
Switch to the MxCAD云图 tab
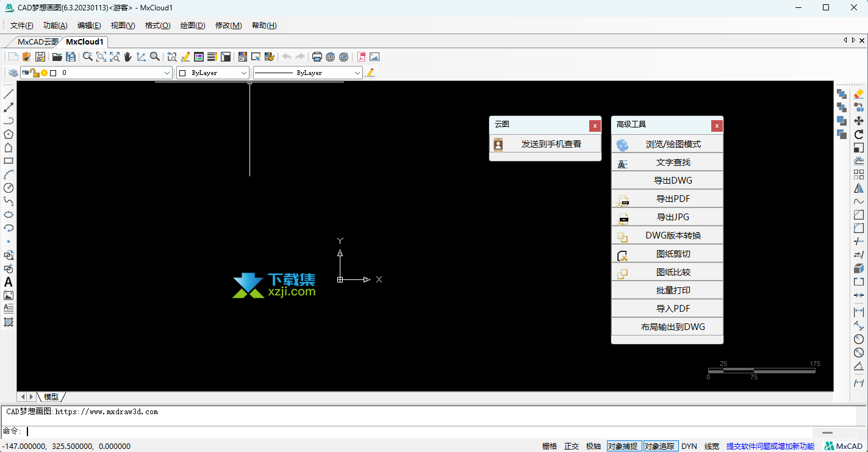(x=38, y=42)
